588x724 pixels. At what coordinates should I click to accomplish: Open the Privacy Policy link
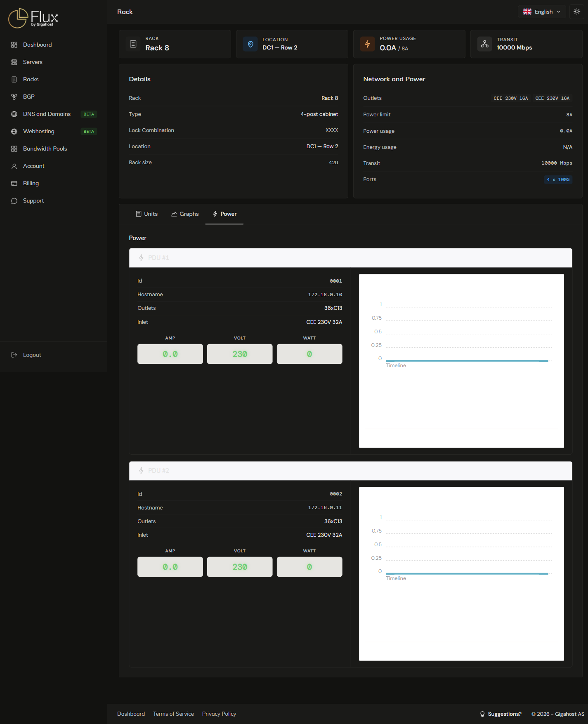[x=219, y=714]
